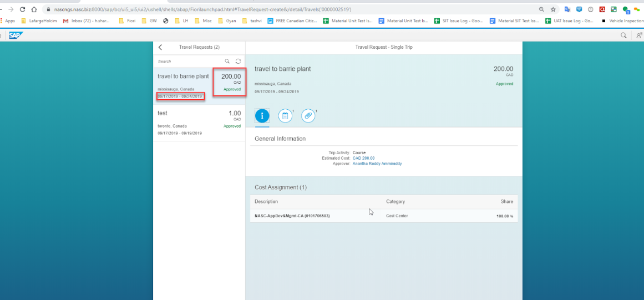Click 'Cost Assignment (1)' heading

tap(281, 187)
